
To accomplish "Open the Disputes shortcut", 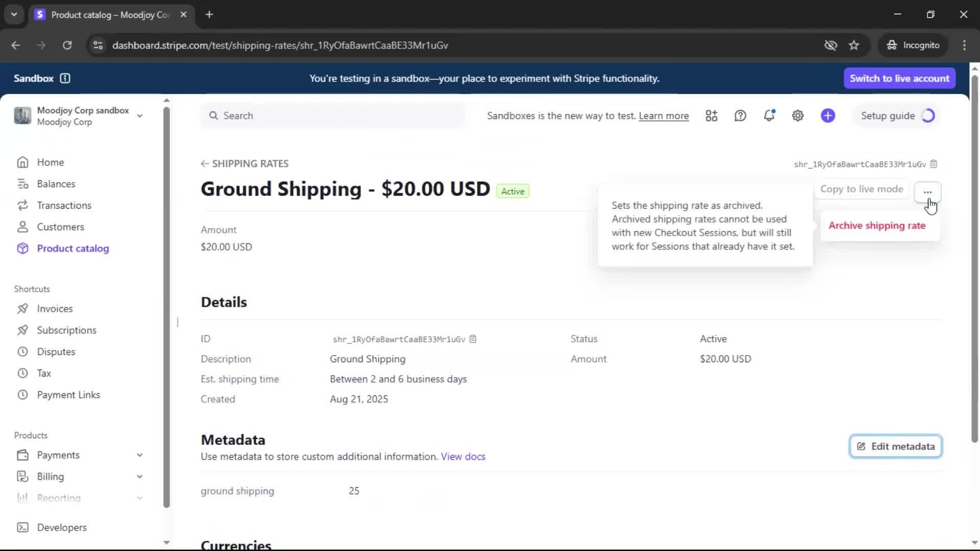I will 56,352.
